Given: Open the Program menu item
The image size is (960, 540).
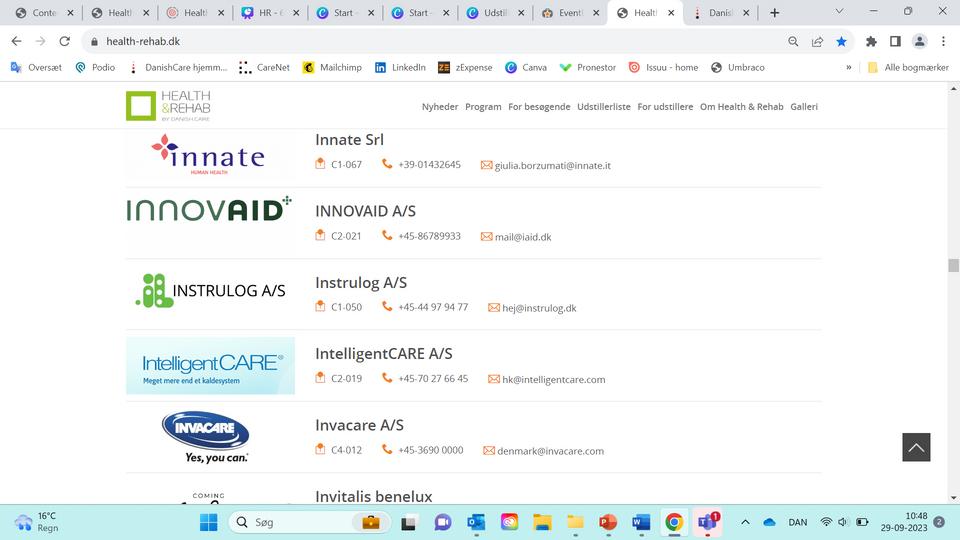Looking at the screenshot, I should (483, 107).
